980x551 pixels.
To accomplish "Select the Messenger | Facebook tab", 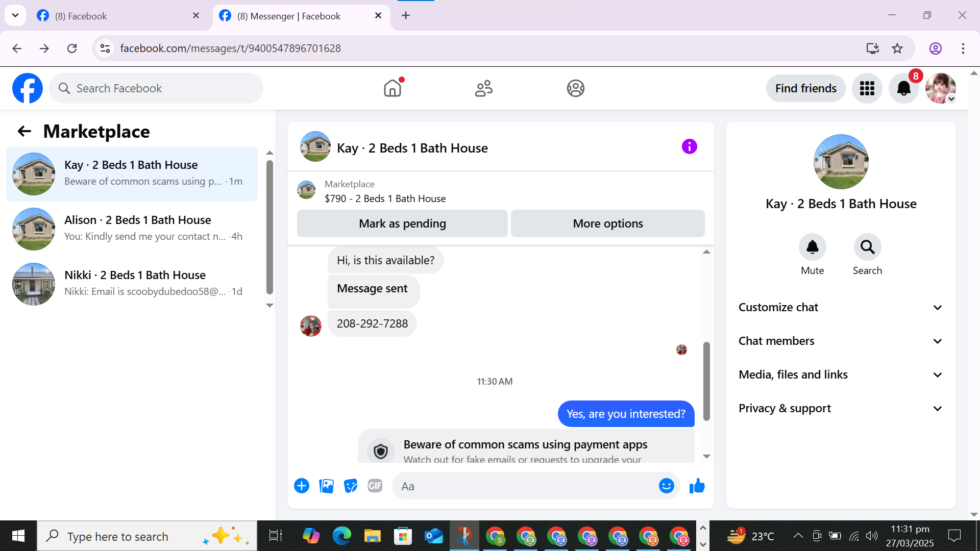I will click(301, 16).
